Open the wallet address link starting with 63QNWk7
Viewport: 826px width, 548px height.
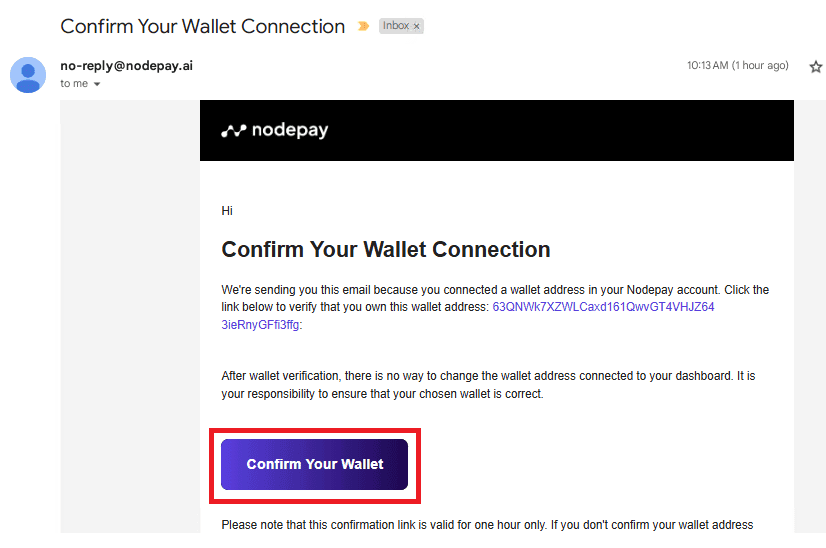603,307
